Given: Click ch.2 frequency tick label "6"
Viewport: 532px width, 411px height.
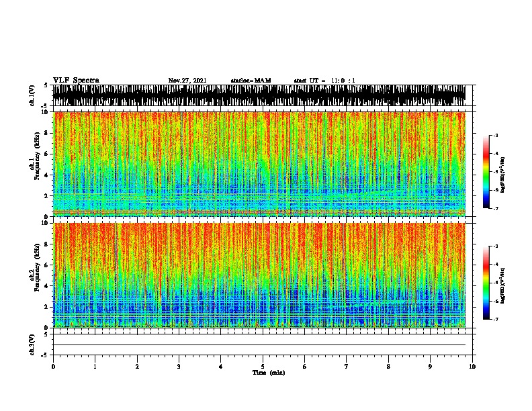Looking at the screenshot, I should pyautogui.click(x=47, y=265).
